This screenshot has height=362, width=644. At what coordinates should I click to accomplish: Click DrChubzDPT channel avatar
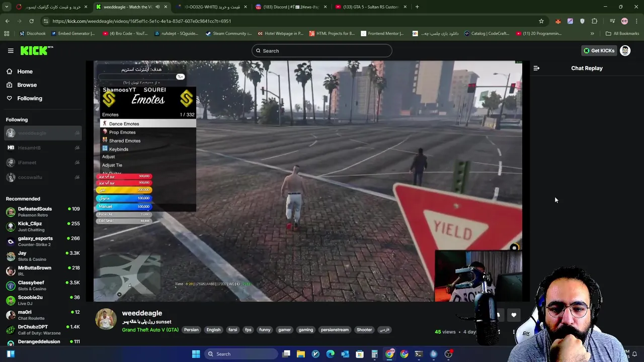pos(11,330)
